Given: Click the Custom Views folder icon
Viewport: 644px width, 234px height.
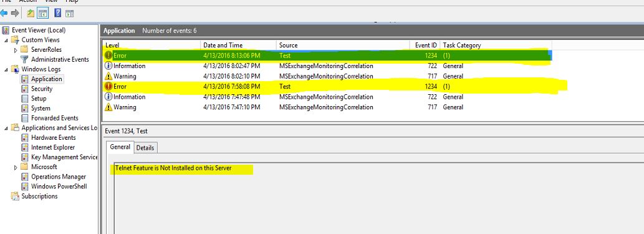Looking at the screenshot, I should point(15,40).
